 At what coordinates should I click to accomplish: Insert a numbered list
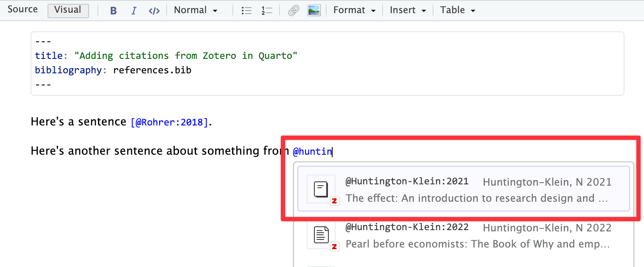pos(267,11)
